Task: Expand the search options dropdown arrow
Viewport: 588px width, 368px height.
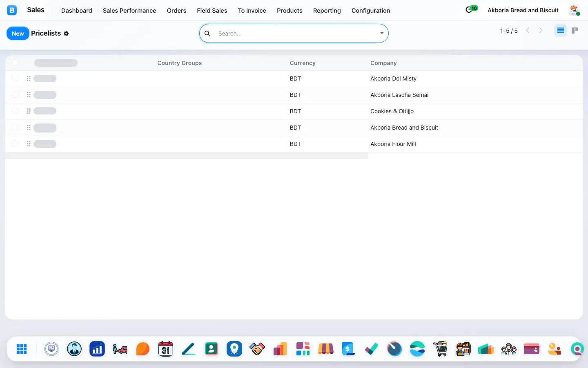Action: (382, 34)
